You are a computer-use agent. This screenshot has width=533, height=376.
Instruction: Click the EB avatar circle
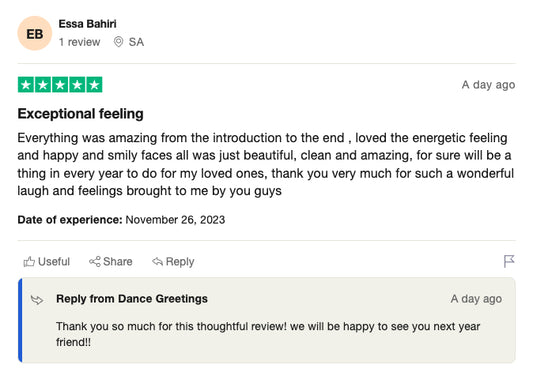(35, 33)
